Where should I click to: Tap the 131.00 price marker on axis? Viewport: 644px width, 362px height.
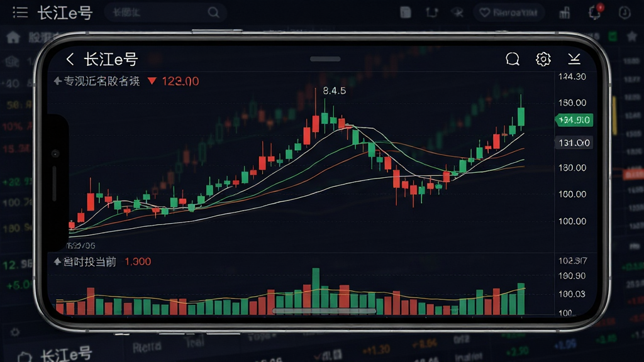574,143
